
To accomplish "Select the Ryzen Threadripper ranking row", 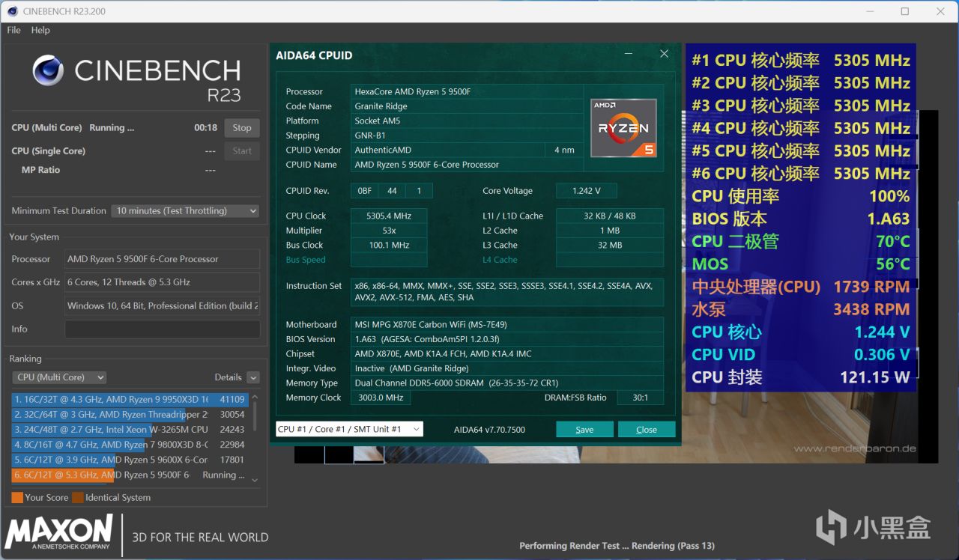I will [130, 415].
